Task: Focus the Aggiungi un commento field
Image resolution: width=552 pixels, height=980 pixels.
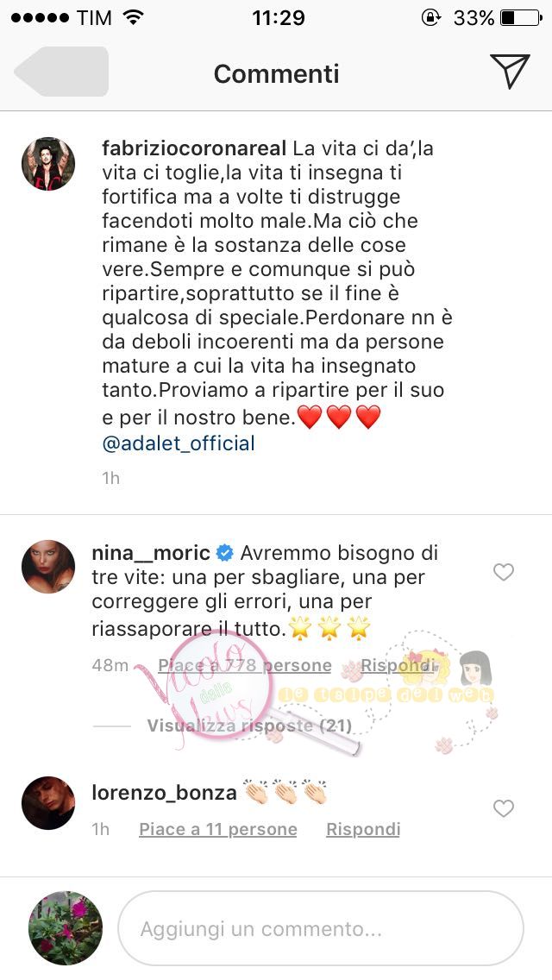Action: click(x=321, y=928)
